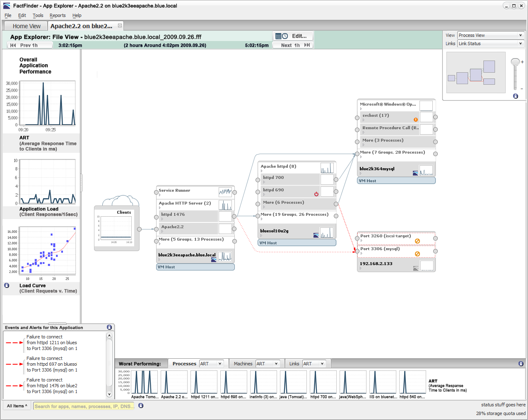Expand More (7 Groups, 28 Processes) triangle
This screenshot has width=528, height=420.
point(361,157)
